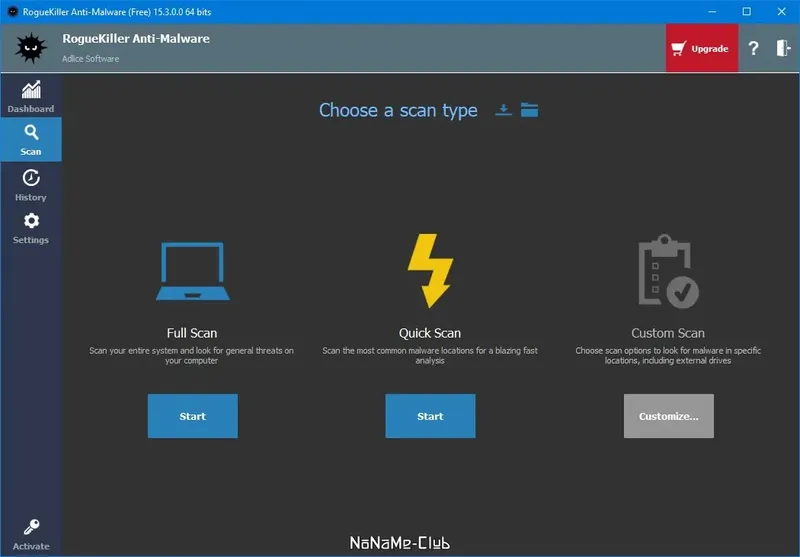Screen dimensions: 800x557
Task: Click the Customize... button
Action: [668, 416]
